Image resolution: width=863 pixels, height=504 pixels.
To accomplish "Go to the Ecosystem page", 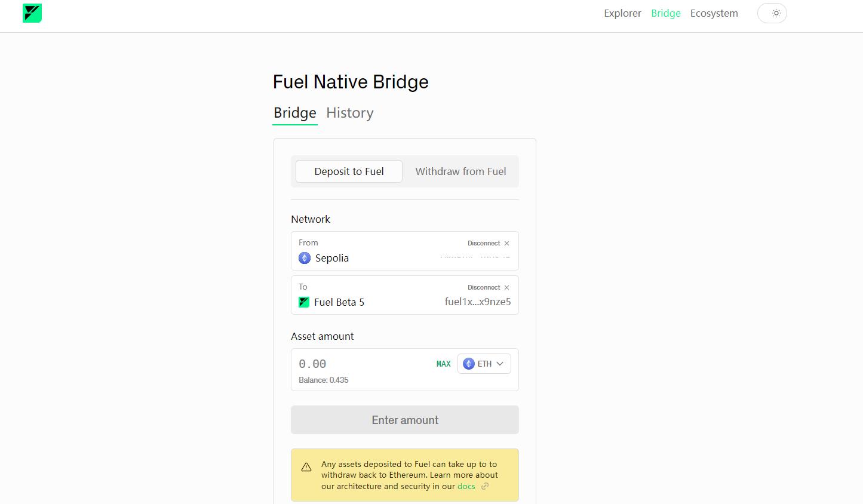I will (714, 13).
